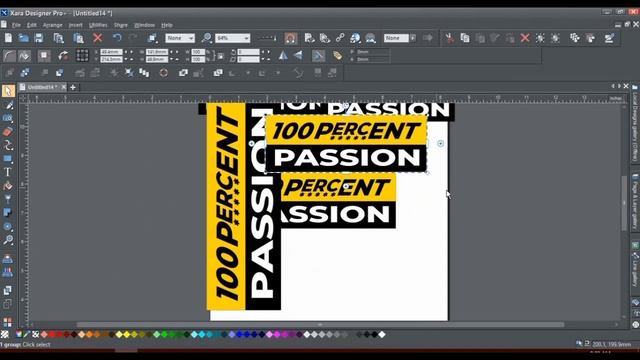This screenshot has width=640, height=360.
Task: Open the second None dropdown arrow
Action: (x=413, y=38)
